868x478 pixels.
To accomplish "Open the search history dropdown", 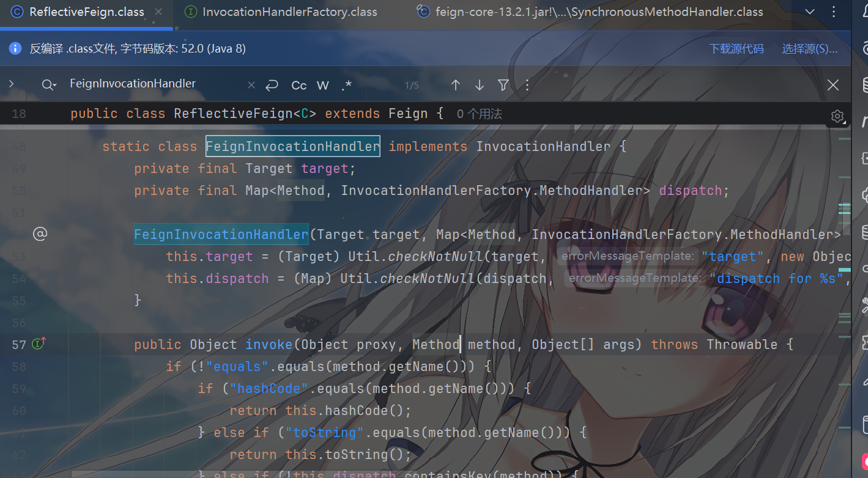I will pos(49,85).
